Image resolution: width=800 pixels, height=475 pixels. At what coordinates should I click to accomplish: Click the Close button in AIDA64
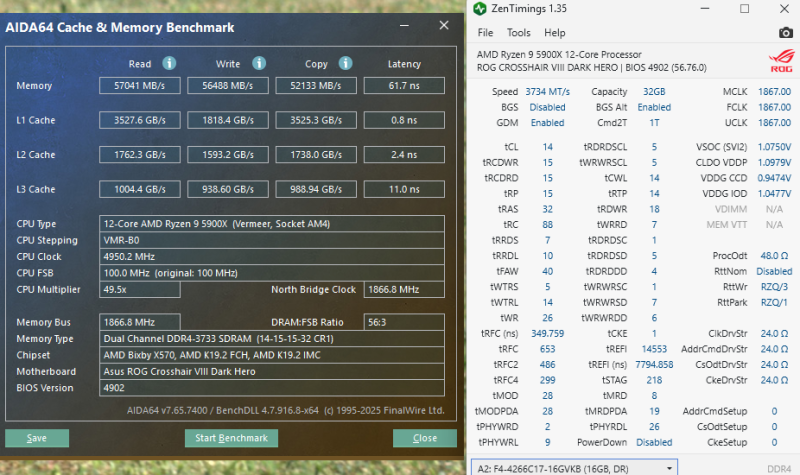point(424,438)
